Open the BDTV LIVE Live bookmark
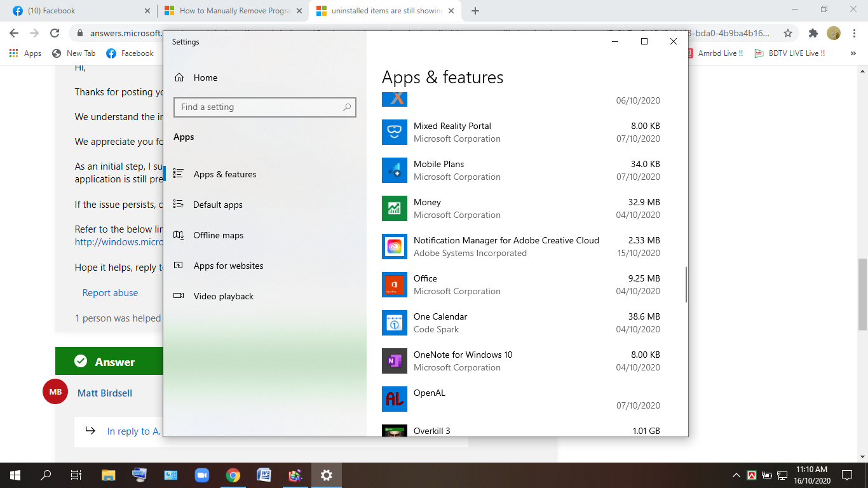This screenshot has height=488, width=868. click(790, 53)
